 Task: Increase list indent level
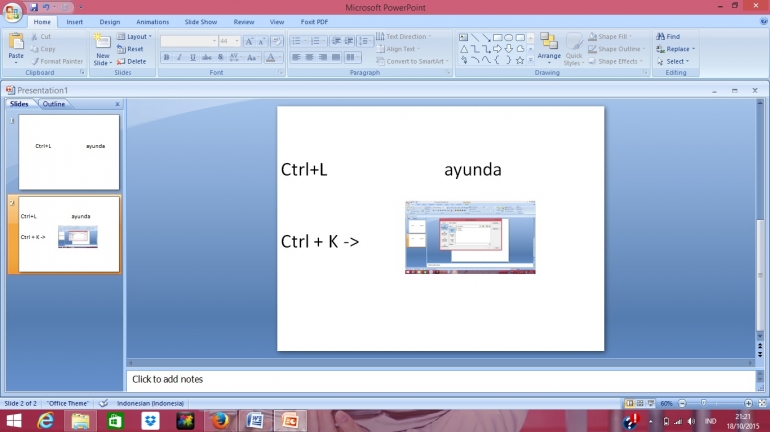coord(349,41)
